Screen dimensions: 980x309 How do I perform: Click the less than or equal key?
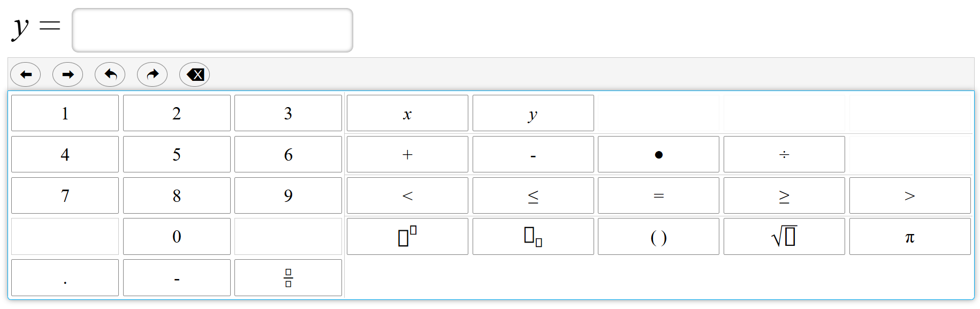(x=533, y=195)
